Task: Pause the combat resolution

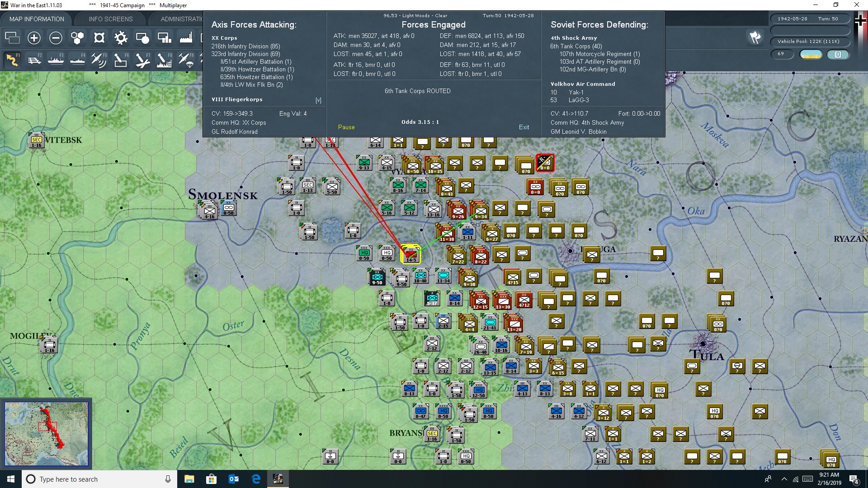Action: pos(346,127)
